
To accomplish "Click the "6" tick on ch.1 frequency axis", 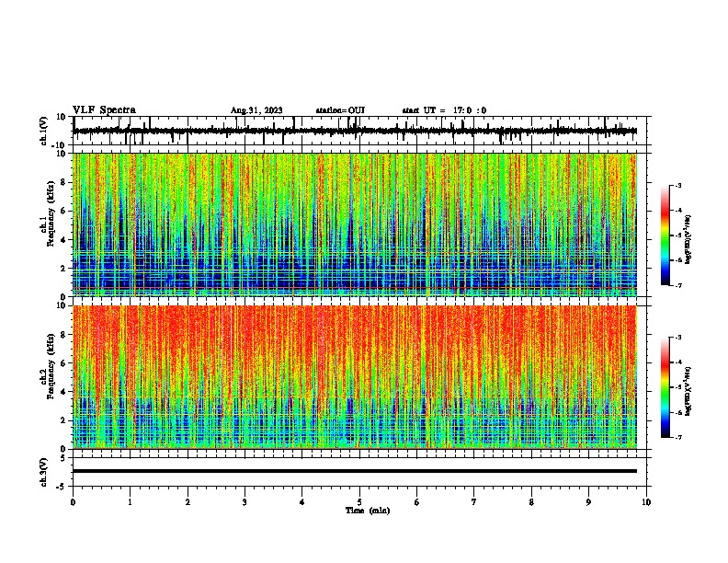I will click(x=64, y=211).
